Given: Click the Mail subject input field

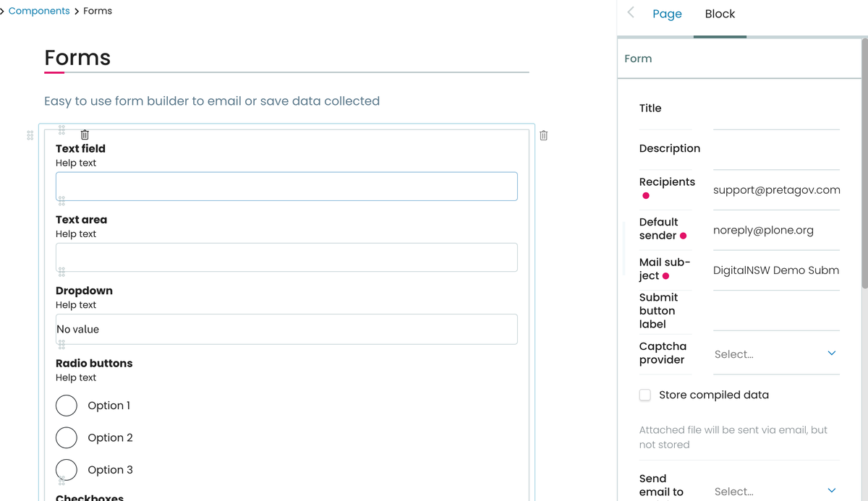Looking at the screenshot, I should click(776, 270).
